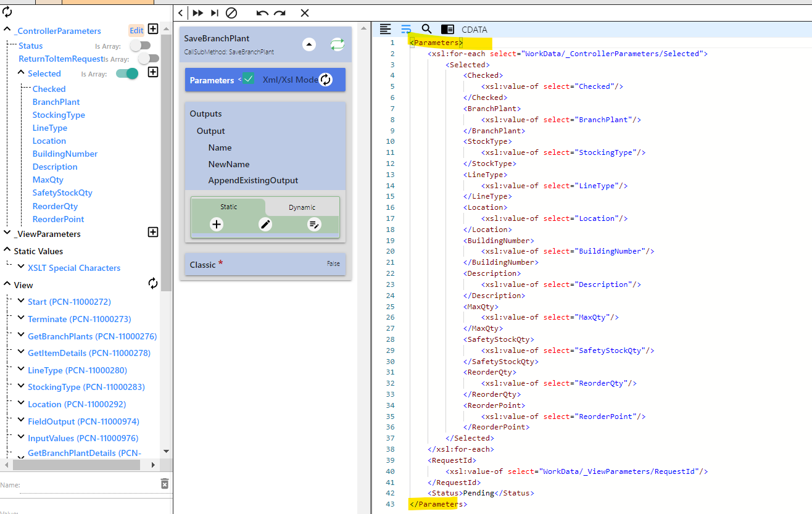
Task: Click the tree panel scroll-down arrow
Action: click(167, 452)
